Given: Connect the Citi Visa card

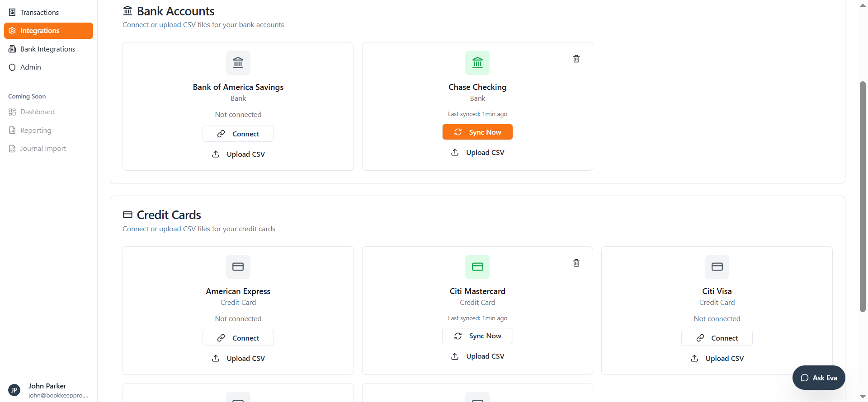Looking at the screenshot, I should pos(717,338).
